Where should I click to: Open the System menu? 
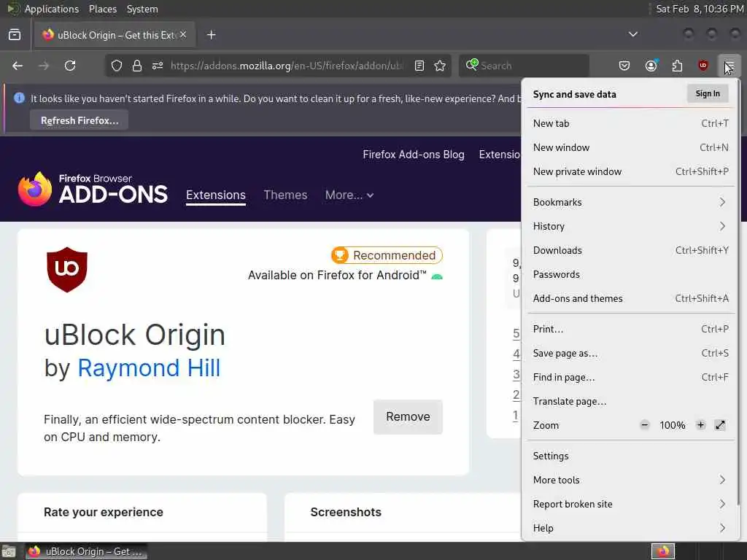(142, 9)
